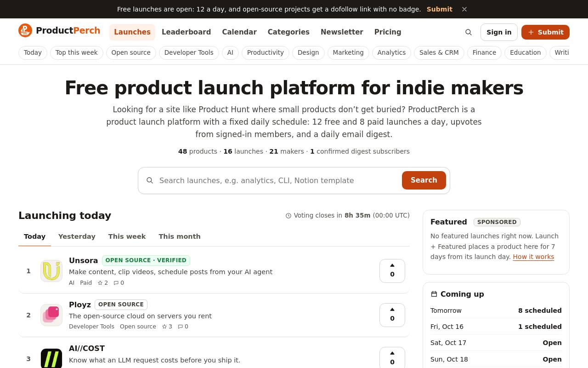
Task: Upvote the Ployz launch
Action: click(x=392, y=315)
